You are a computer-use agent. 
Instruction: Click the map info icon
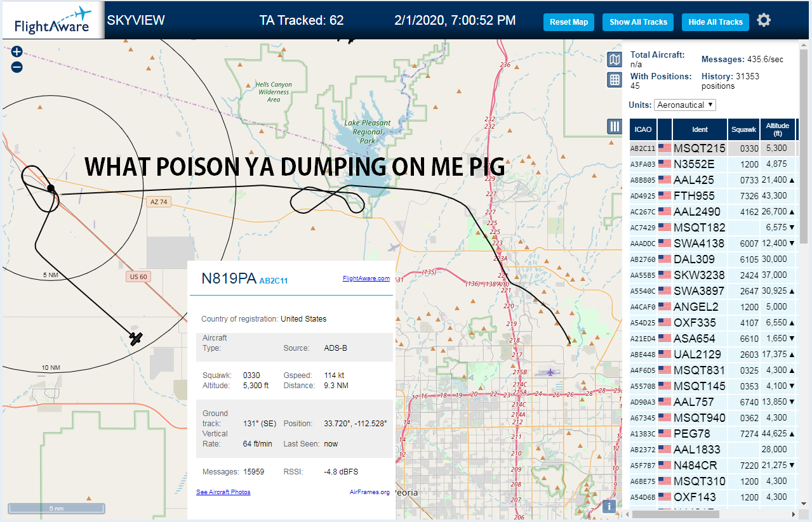click(609, 506)
